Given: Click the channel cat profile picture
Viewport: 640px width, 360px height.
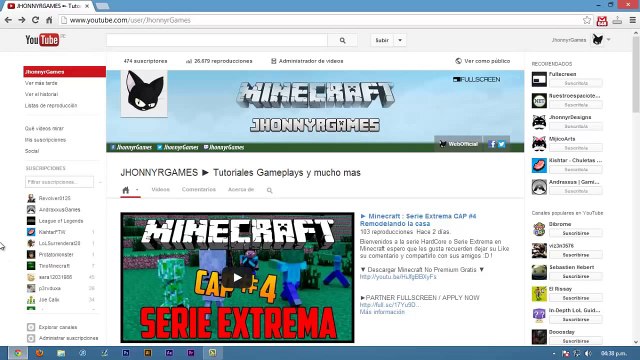Looking at the screenshot, I should 144,93.
